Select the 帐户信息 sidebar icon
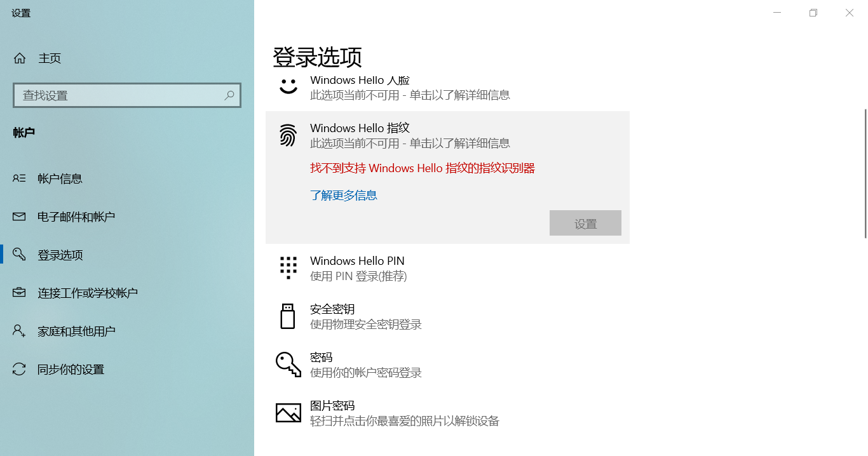Viewport: 868px width, 456px height. [x=20, y=178]
